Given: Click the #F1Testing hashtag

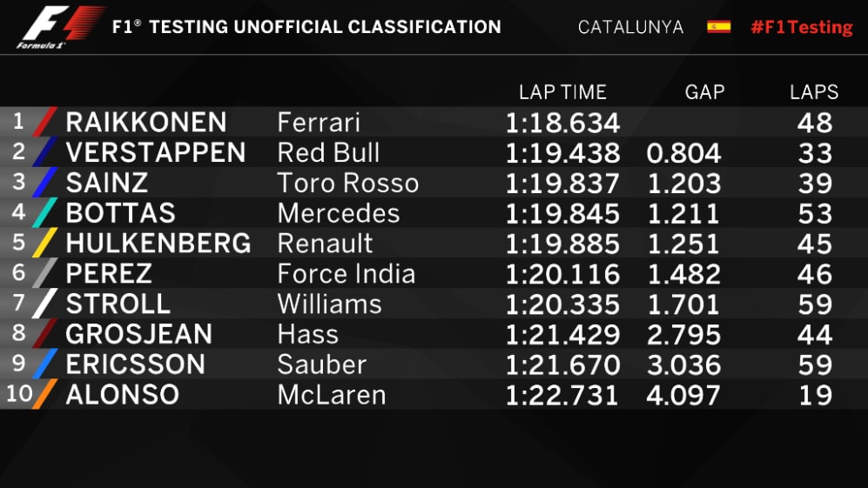Looking at the screenshot, I should 801,27.
